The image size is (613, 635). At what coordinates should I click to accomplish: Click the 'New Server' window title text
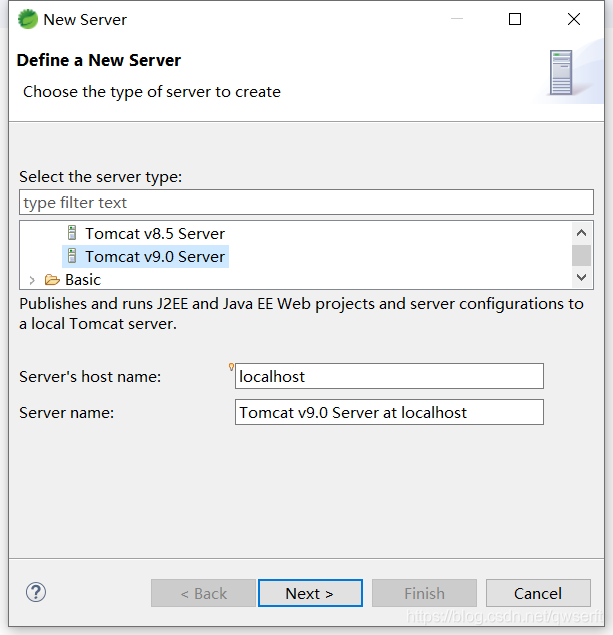click(85, 20)
